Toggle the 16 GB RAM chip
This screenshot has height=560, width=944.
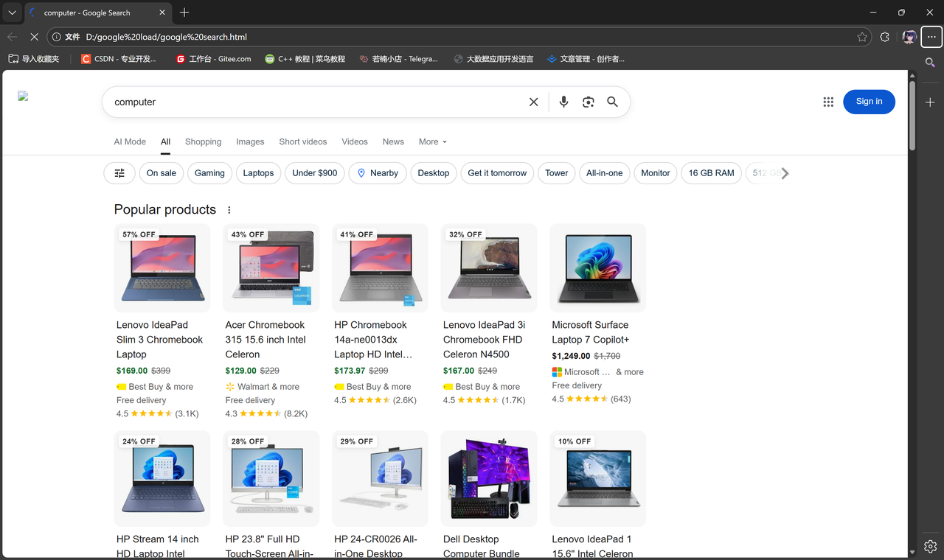712,173
